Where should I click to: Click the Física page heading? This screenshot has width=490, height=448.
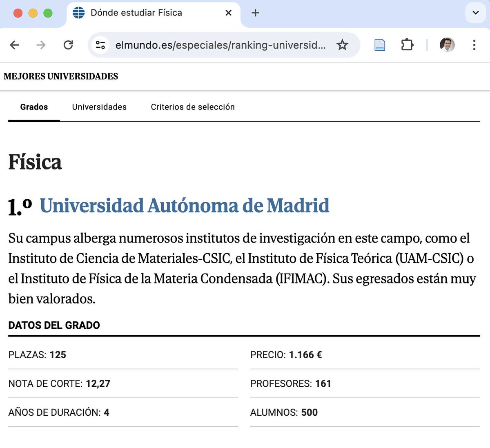[35, 162]
